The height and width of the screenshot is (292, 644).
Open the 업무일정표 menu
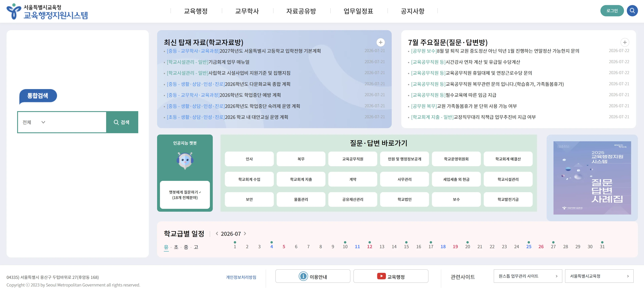click(x=358, y=11)
